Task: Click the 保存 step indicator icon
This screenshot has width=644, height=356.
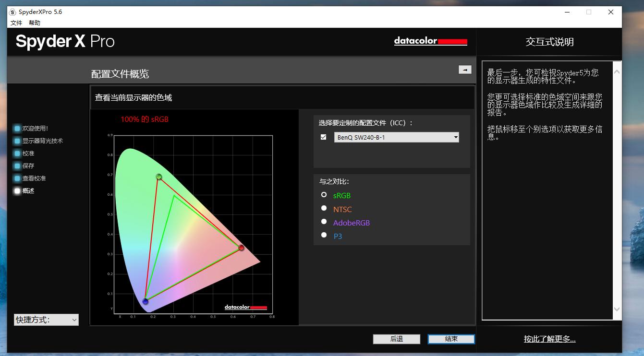Action: click(x=17, y=166)
